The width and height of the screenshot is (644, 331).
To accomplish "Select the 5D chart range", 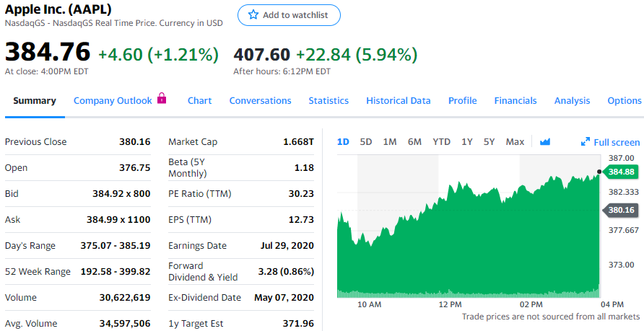I will [x=365, y=142].
